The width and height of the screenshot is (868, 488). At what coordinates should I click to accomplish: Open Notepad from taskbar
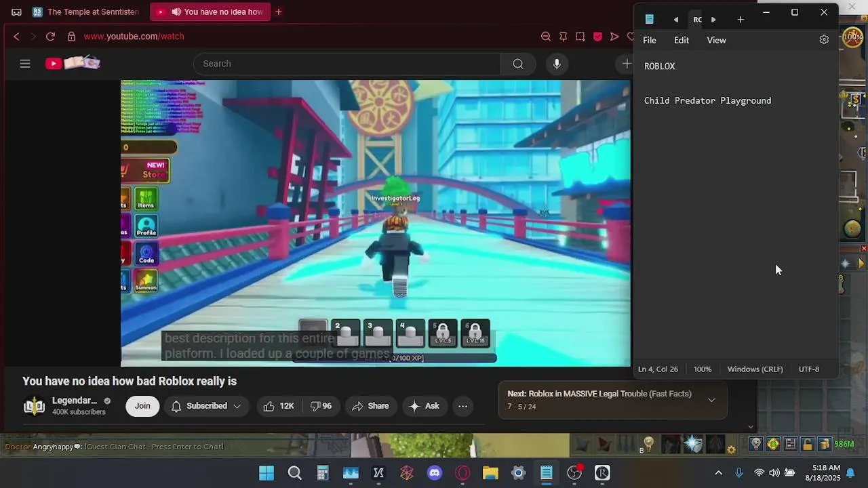click(x=546, y=473)
